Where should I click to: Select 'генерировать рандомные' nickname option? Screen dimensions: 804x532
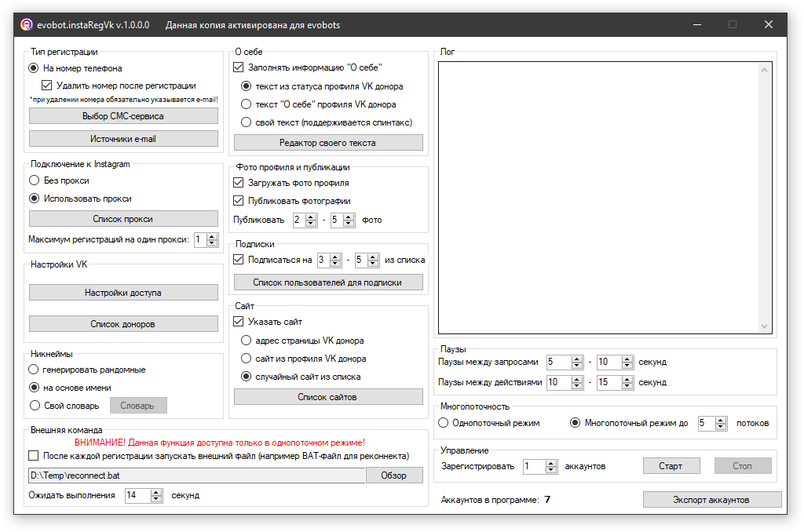[34, 370]
